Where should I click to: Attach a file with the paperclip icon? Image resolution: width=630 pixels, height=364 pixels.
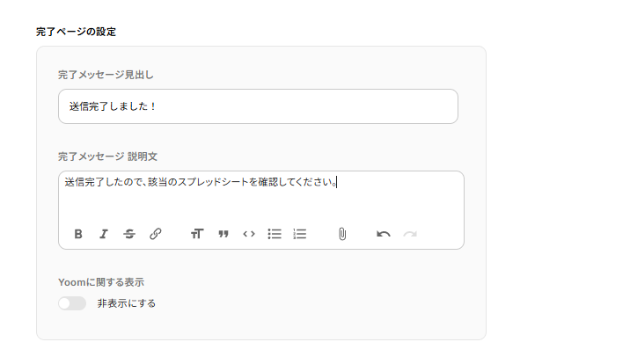pyautogui.click(x=342, y=234)
